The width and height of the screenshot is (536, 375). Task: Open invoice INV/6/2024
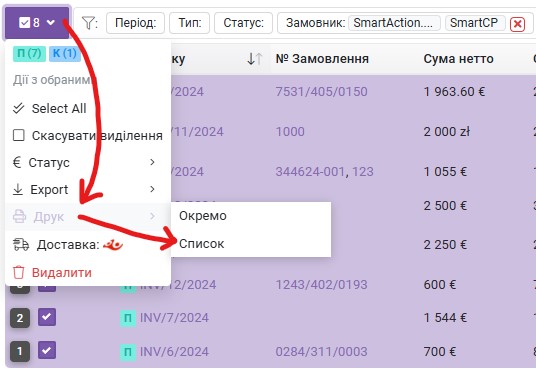point(174,352)
